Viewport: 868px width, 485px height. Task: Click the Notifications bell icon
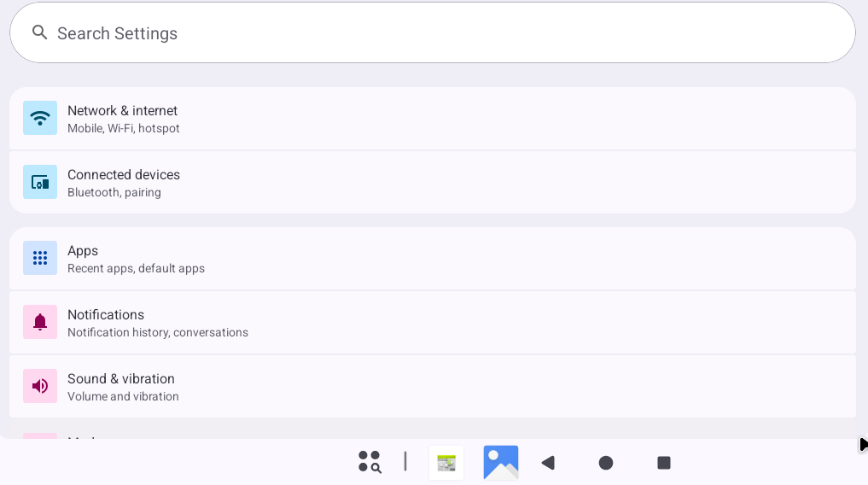[40, 322]
